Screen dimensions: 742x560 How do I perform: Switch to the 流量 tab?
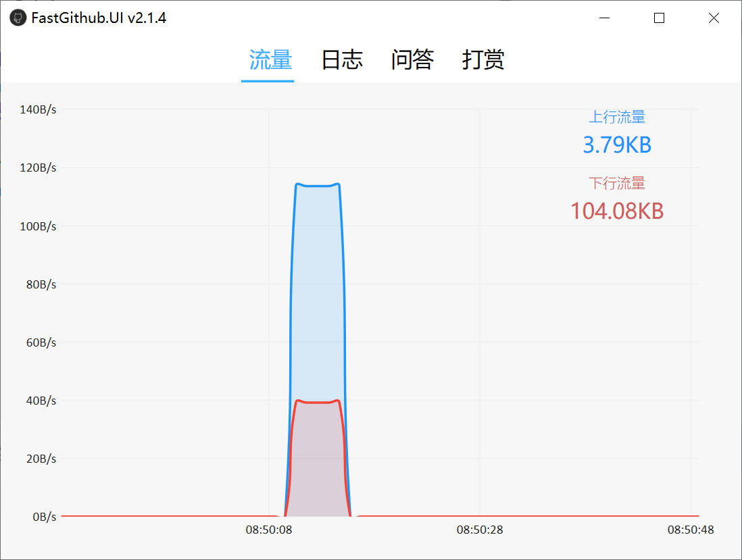click(270, 60)
